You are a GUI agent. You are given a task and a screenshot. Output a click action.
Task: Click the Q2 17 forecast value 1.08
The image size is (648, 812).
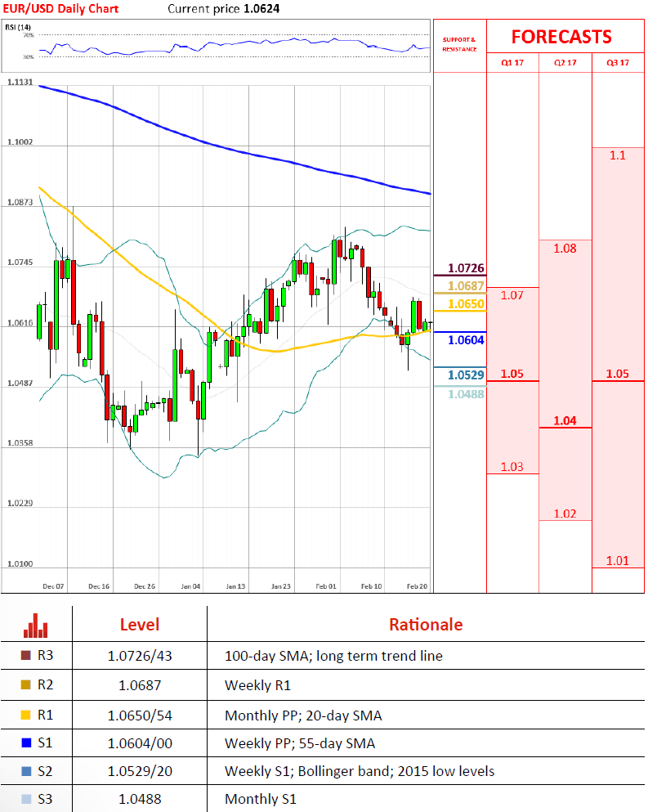point(565,249)
